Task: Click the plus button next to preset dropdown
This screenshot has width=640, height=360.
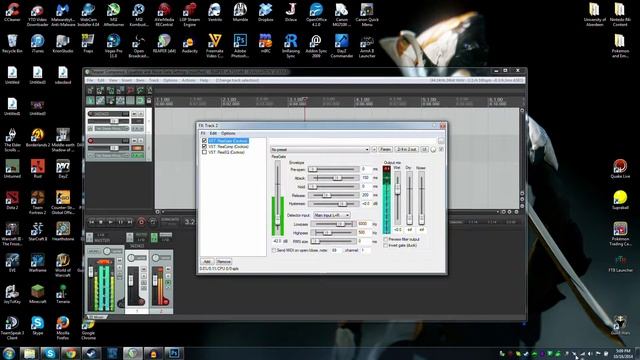Action: 373,149
